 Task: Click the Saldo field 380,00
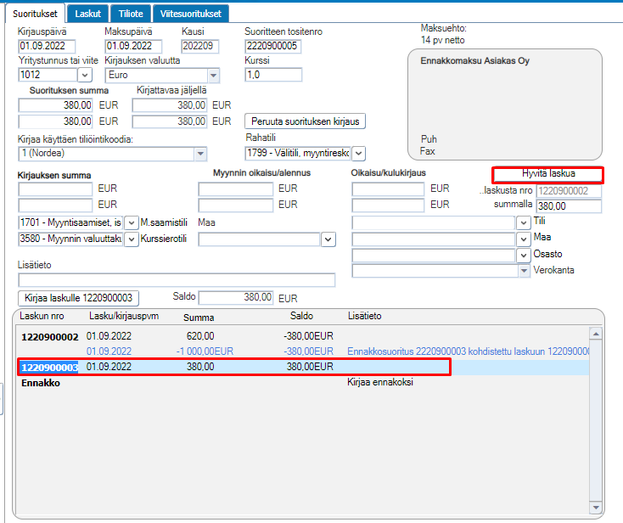pyautogui.click(x=236, y=298)
